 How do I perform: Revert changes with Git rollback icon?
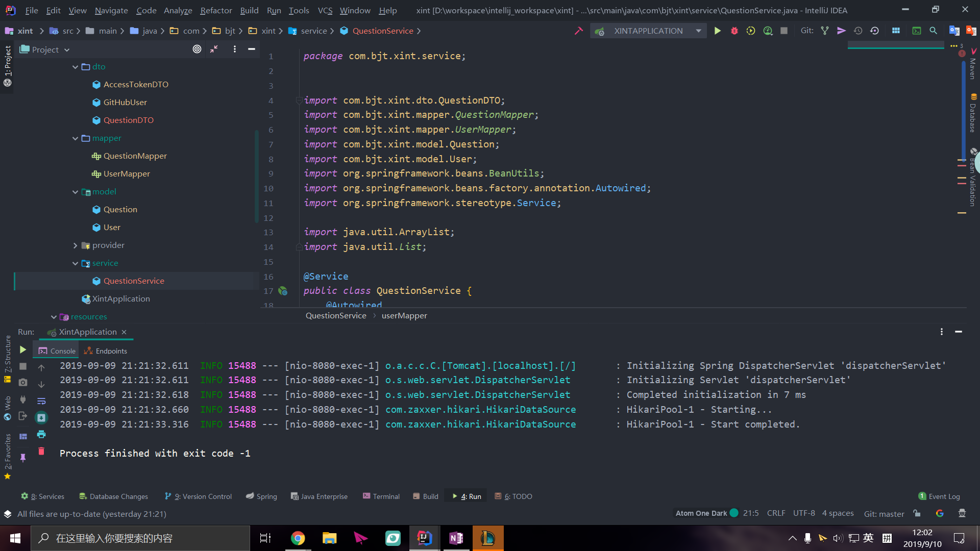[x=874, y=31]
